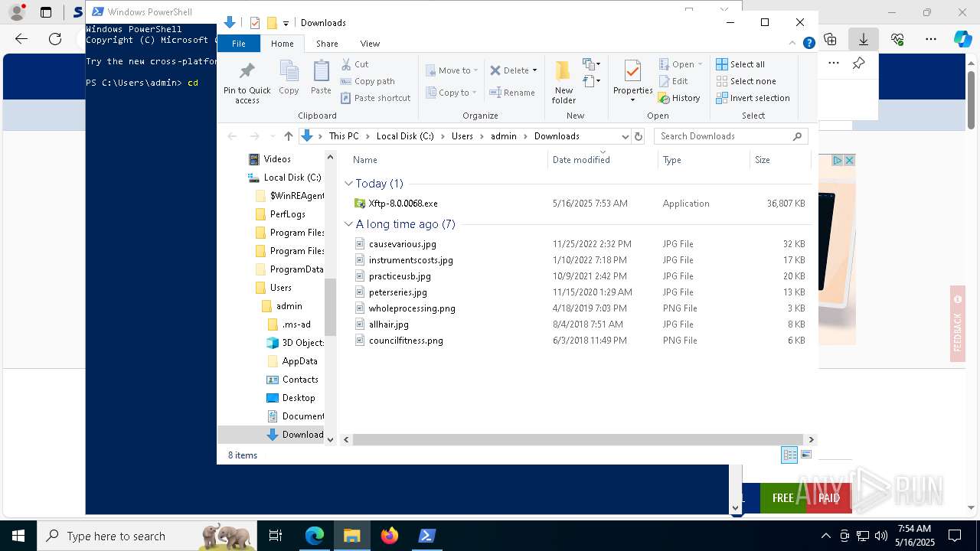Switch to the Share ribbon tab

point(327,44)
